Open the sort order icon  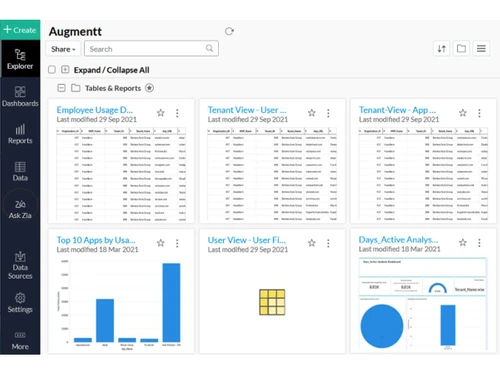pyautogui.click(x=442, y=49)
